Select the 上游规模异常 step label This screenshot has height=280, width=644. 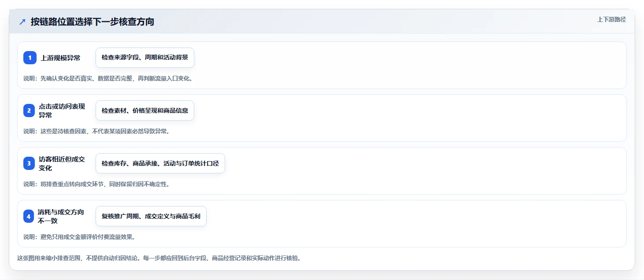(x=61, y=58)
